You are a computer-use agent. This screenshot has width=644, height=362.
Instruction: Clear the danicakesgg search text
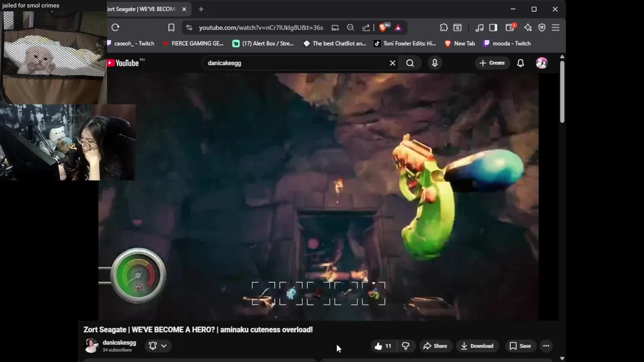pos(392,63)
